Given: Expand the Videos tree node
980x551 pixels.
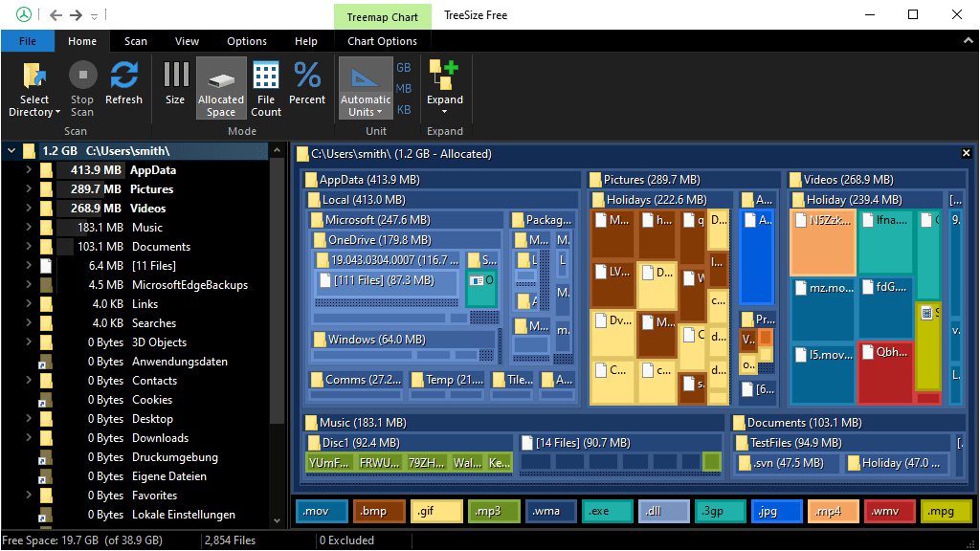Looking at the screenshot, I should coord(29,208).
